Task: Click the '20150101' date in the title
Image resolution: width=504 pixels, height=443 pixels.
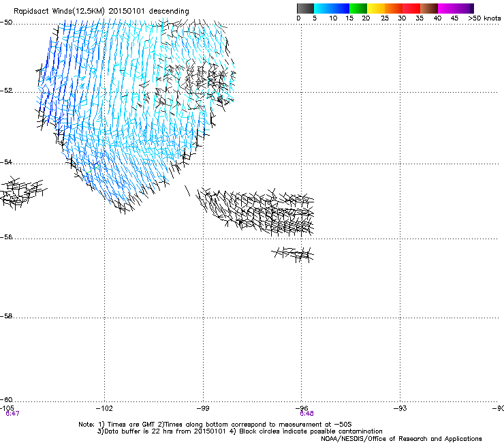Action: [126, 11]
